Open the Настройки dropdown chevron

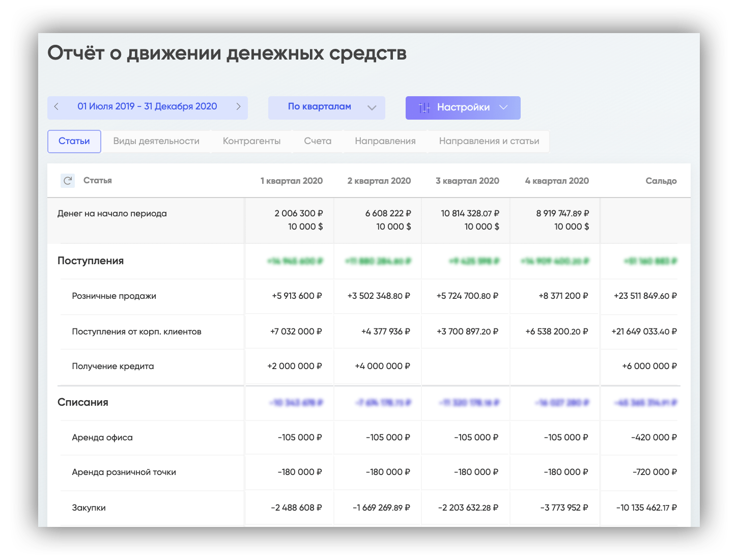(x=503, y=108)
